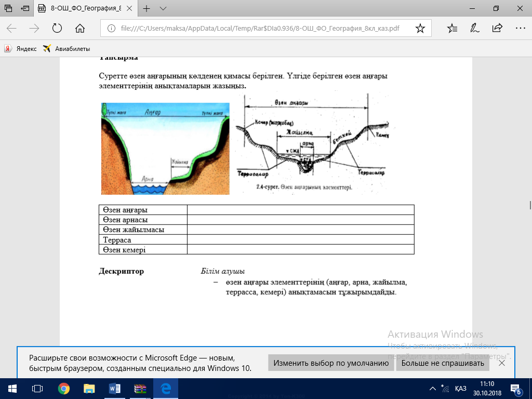The height and width of the screenshot is (399, 532).
Task: Select the 'Терраса' table cell
Action: 143,240
